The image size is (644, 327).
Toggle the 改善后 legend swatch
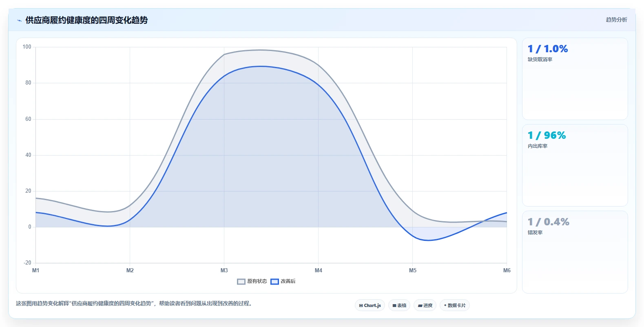pos(274,281)
